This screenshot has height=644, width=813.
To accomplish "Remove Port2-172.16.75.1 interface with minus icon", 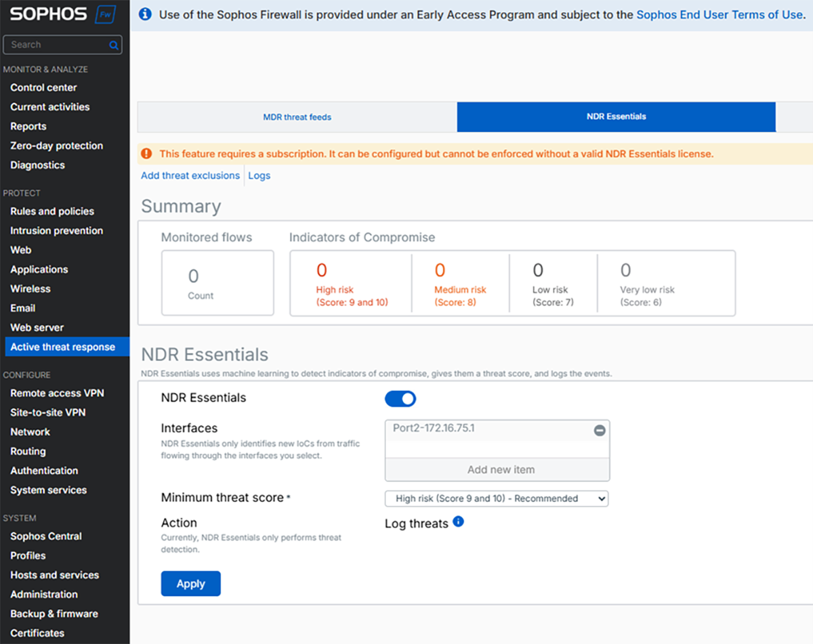I will point(600,430).
